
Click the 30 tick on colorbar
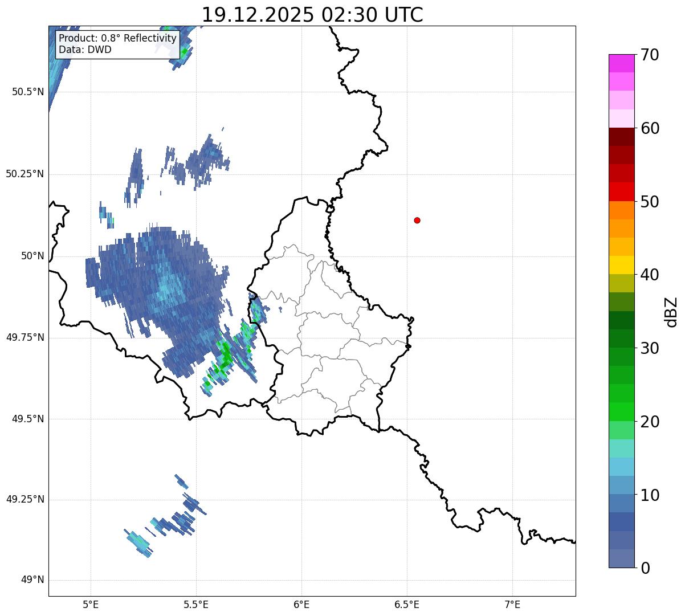pyautogui.click(x=650, y=348)
